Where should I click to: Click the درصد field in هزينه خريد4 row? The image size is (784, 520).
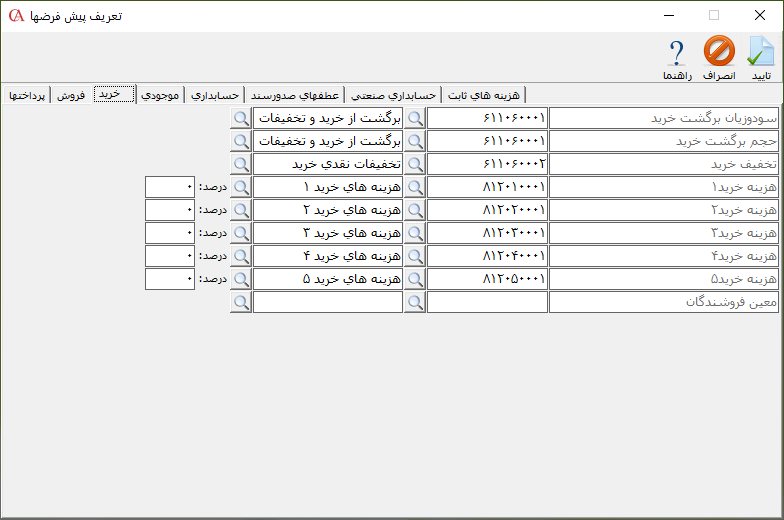[x=170, y=256]
